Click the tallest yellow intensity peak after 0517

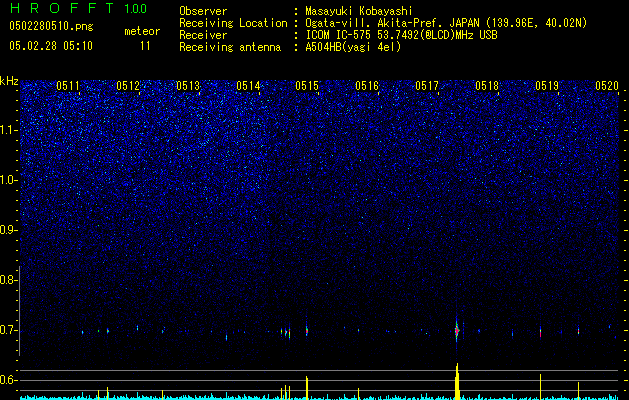(457, 382)
